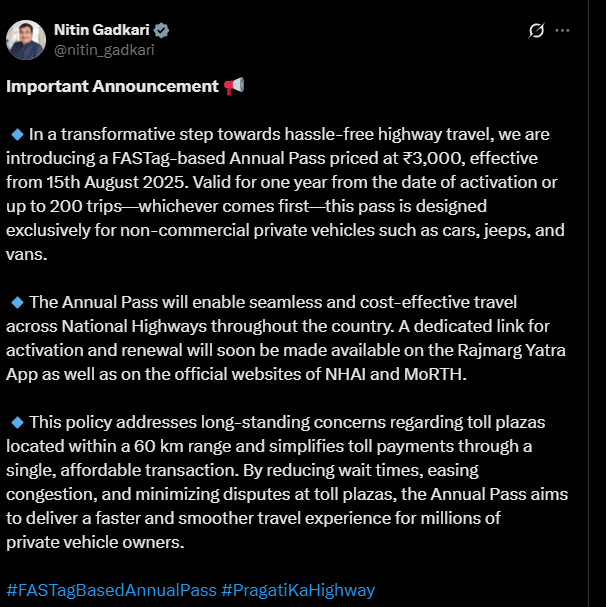
Task: Open the #PragatiKaHighway hashtag
Action: click(x=298, y=590)
